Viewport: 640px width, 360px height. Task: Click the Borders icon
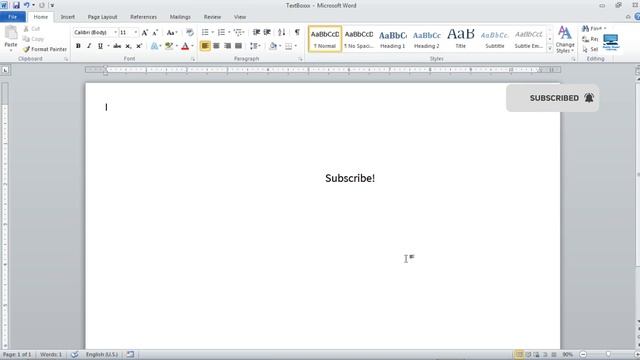coord(289,46)
